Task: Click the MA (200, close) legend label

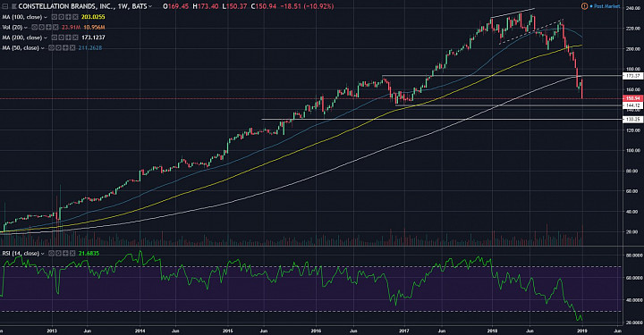Action: (x=22, y=38)
